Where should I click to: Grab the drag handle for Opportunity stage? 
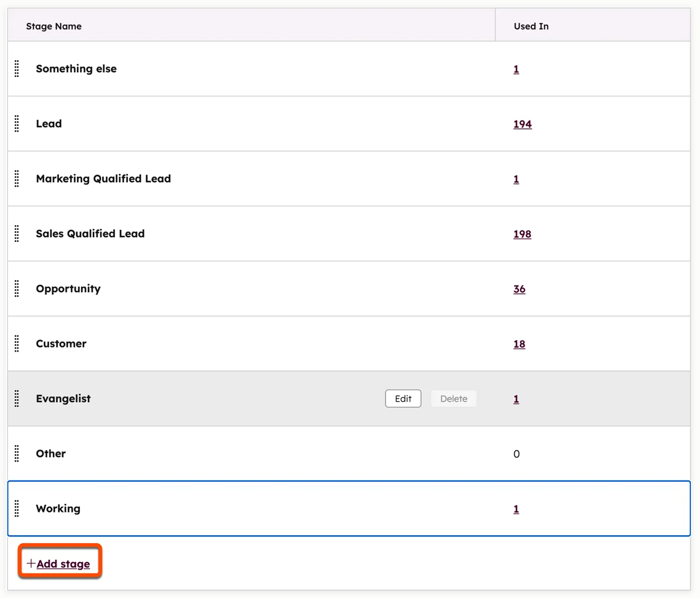17,289
